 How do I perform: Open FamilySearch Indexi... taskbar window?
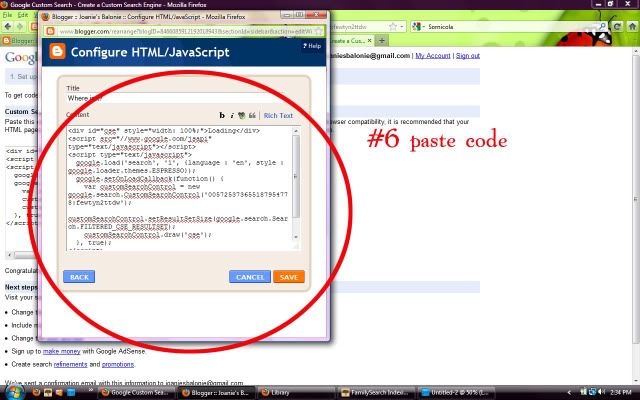tap(376, 393)
